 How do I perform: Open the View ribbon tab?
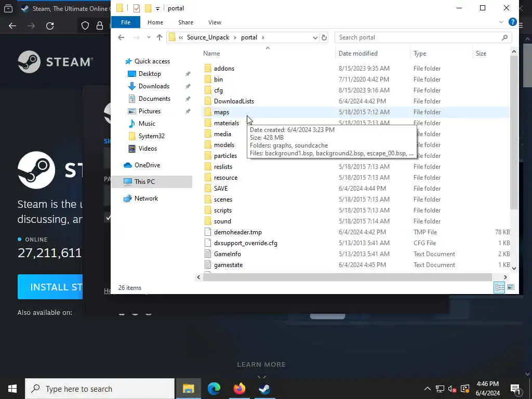point(215,22)
